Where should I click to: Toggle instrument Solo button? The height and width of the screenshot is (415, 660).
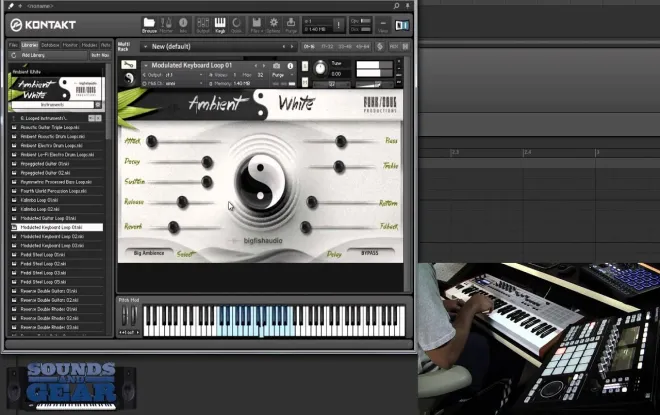point(305,66)
